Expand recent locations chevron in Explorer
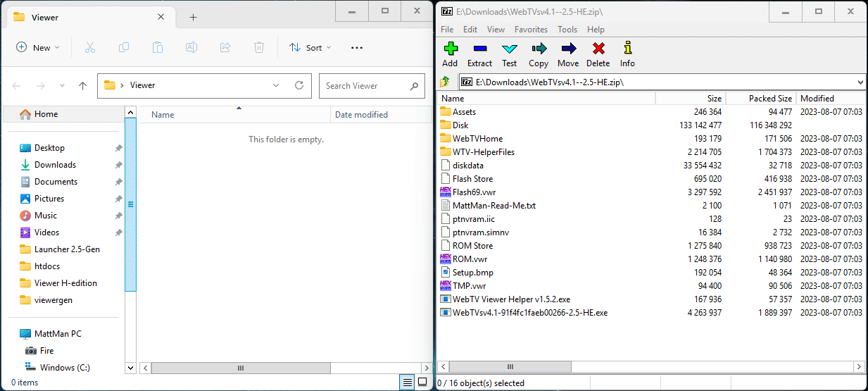The image size is (868, 391). tap(62, 86)
